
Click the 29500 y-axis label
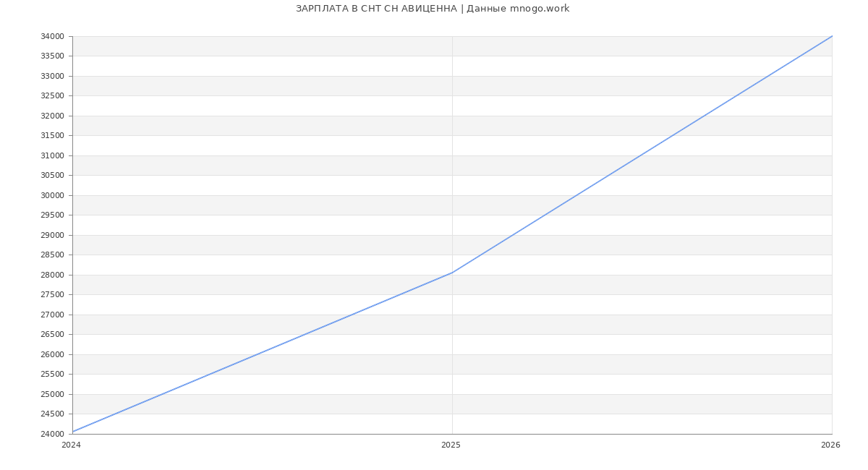point(52,215)
